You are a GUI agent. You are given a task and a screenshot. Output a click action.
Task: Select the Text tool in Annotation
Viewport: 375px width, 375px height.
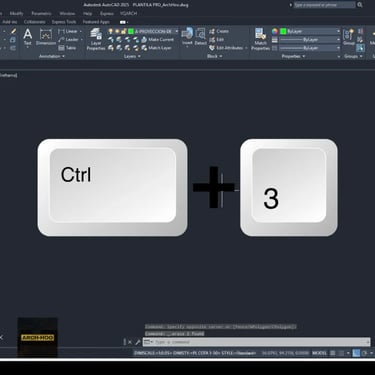tap(28, 37)
